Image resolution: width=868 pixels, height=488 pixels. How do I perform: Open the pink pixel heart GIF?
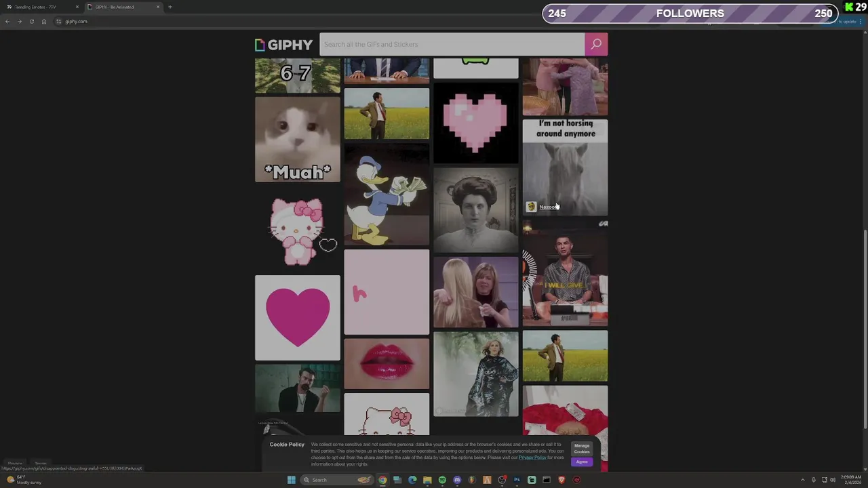(475, 123)
